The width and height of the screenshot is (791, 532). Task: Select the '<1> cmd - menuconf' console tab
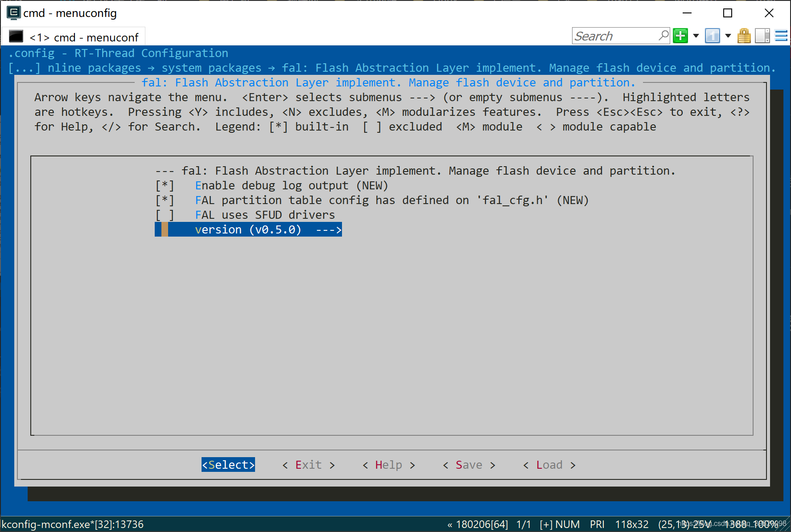(74, 37)
